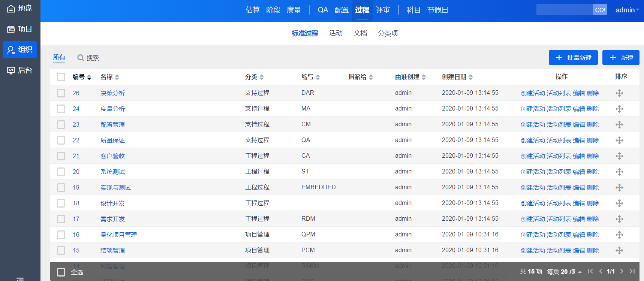The width and height of the screenshot is (644, 281).
Task: Open the 配置 top menu
Action: point(341,10)
